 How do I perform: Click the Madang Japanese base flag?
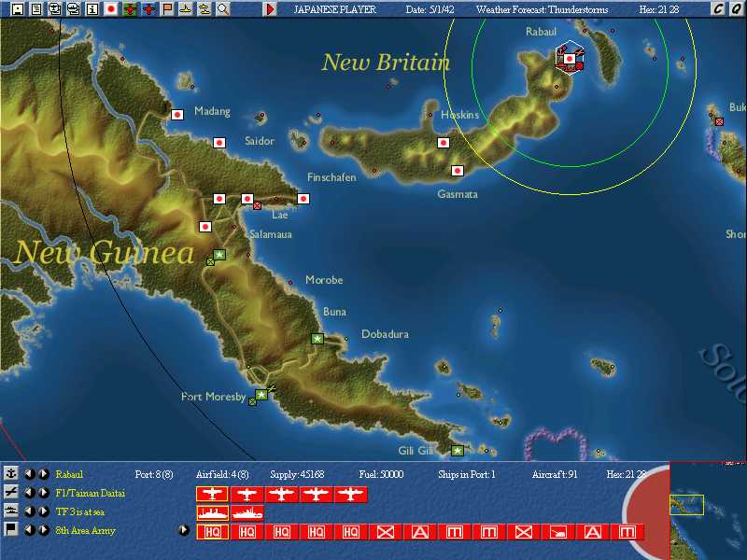pyautogui.click(x=177, y=114)
